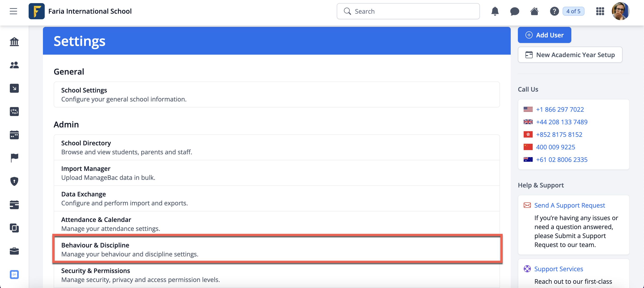This screenshot has width=644, height=288.
Task: Click the school building sidebar icon
Action: coord(14,42)
